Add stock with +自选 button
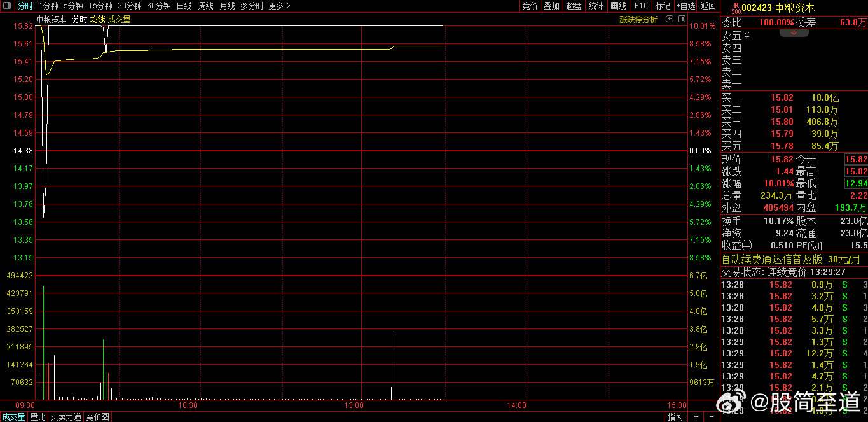The image size is (868, 422). pos(685,6)
